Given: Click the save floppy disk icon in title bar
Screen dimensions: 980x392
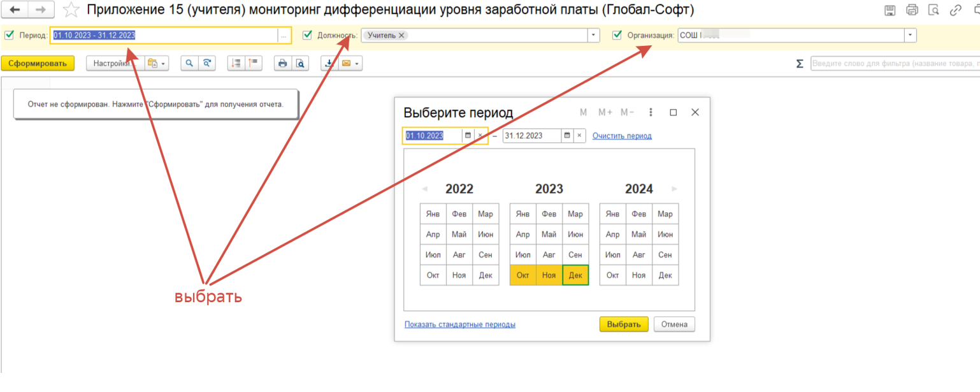Looking at the screenshot, I should pyautogui.click(x=890, y=10).
